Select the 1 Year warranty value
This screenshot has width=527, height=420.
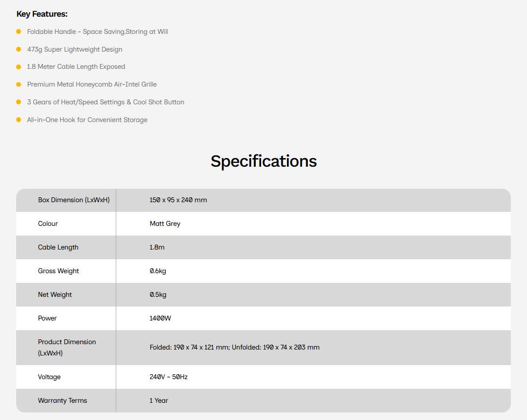159,401
